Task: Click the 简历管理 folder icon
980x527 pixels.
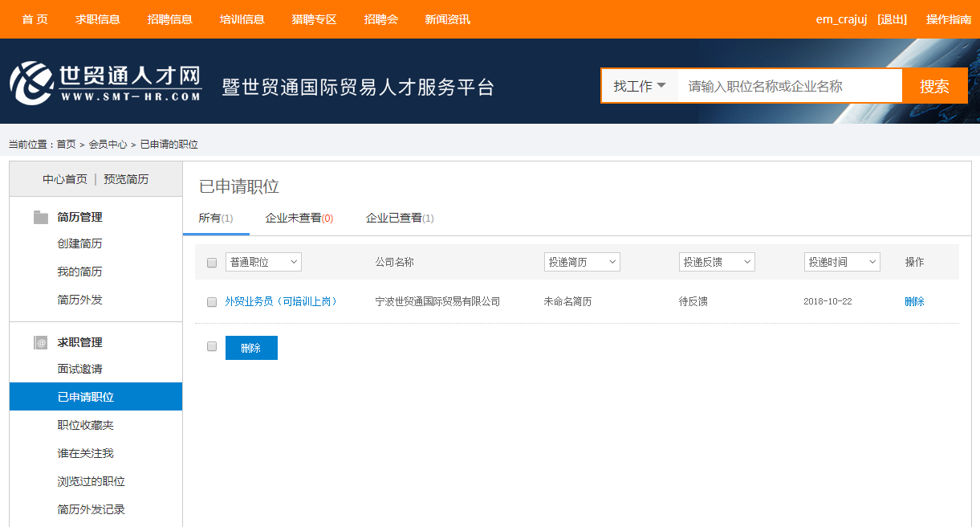Action: click(x=41, y=217)
